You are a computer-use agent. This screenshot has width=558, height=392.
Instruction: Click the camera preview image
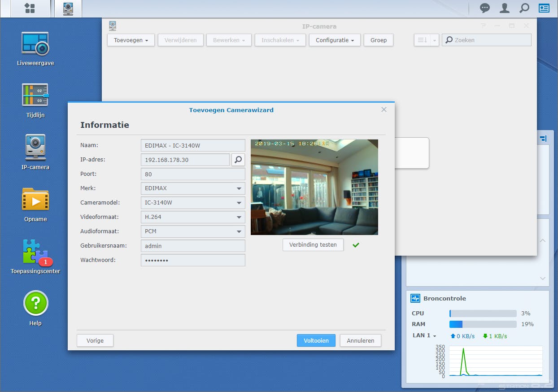point(314,187)
